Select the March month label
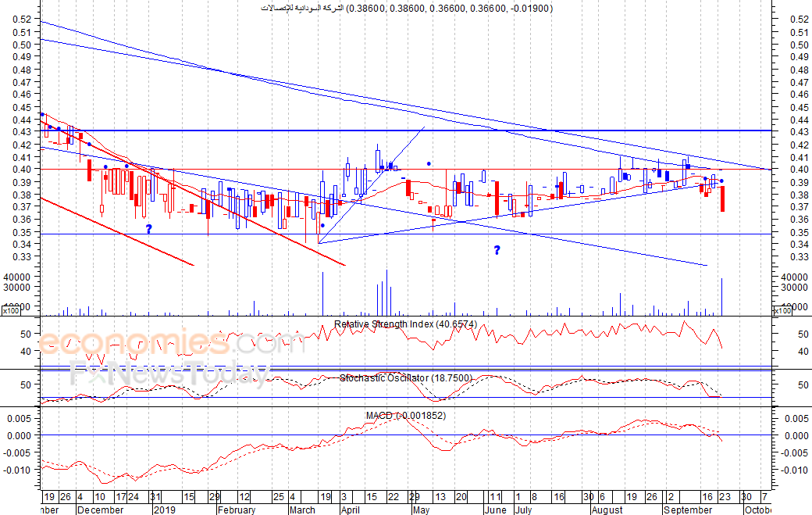This screenshot has height=515, width=812. 302,510
